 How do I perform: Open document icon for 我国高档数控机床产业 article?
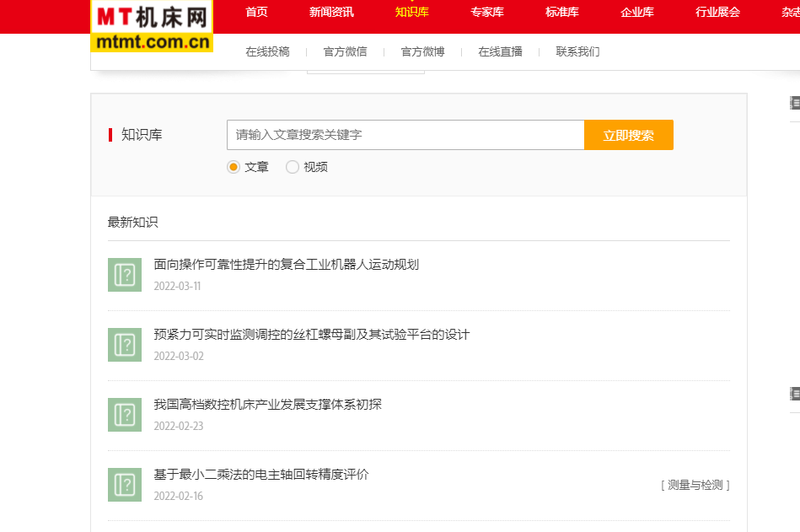tap(124, 415)
